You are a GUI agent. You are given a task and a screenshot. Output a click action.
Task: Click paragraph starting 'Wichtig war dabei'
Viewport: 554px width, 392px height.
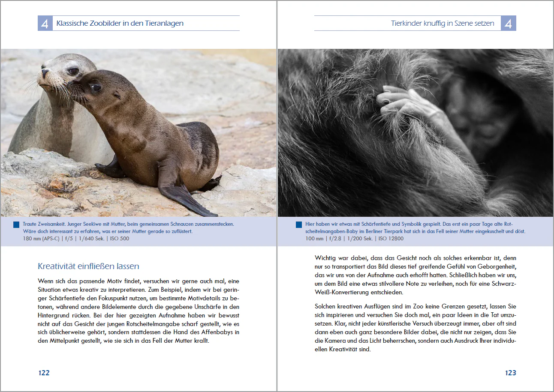(415, 275)
